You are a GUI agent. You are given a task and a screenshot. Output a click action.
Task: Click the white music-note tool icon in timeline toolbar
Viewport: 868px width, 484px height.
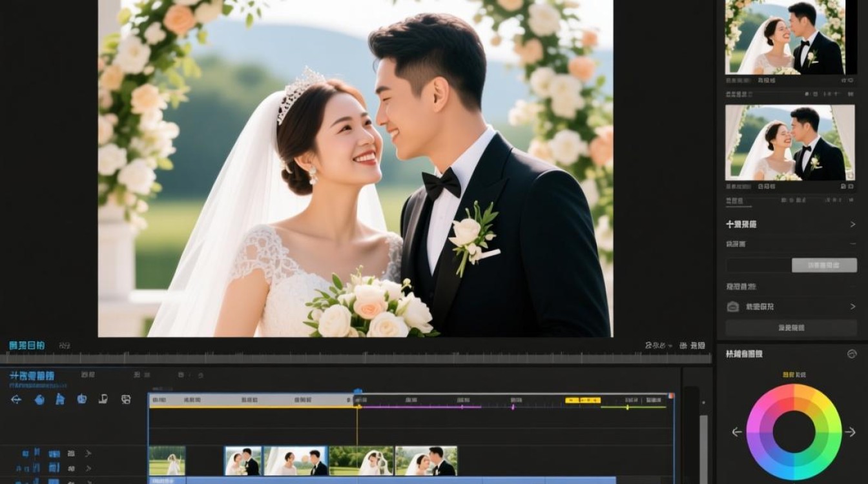click(x=103, y=399)
